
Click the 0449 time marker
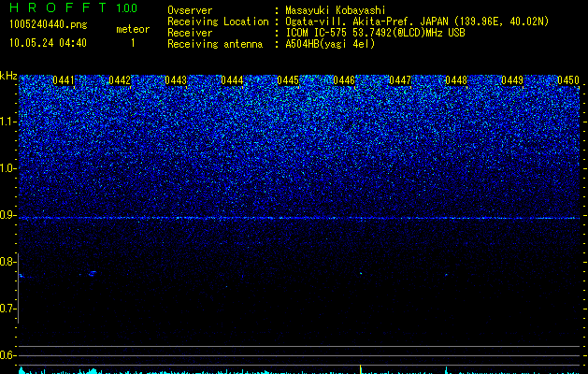click(512, 80)
